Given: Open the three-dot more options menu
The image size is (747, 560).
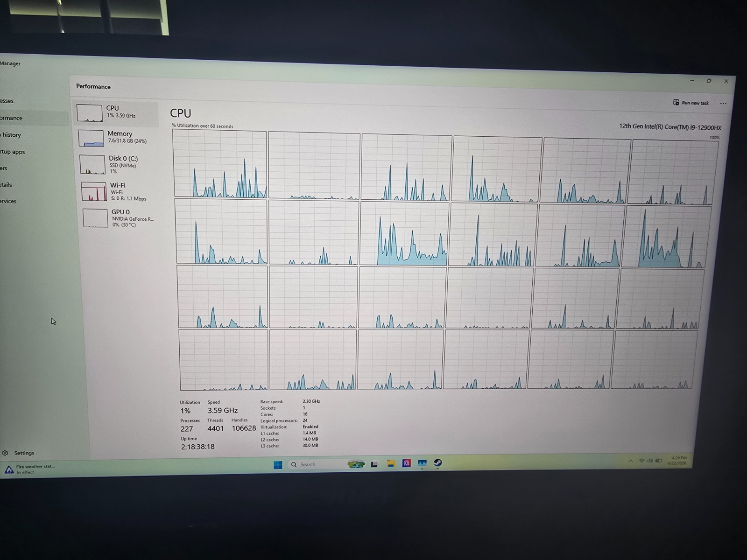Looking at the screenshot, I should [x=723, y=104].
